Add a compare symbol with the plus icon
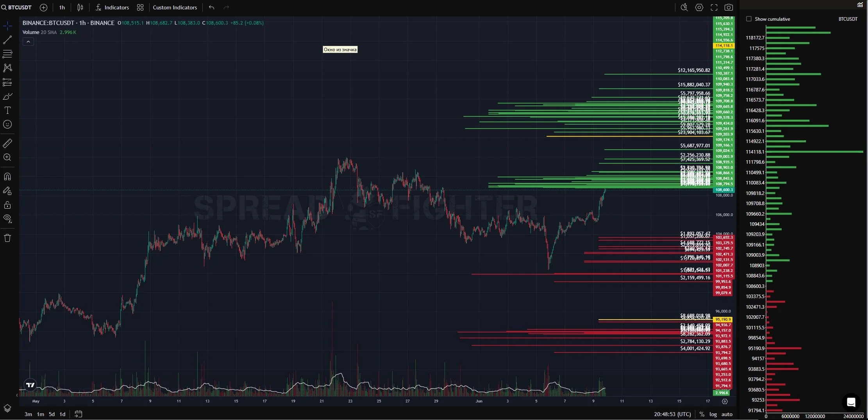This screenshot has width=868, height=420. [x=44, y=7]
